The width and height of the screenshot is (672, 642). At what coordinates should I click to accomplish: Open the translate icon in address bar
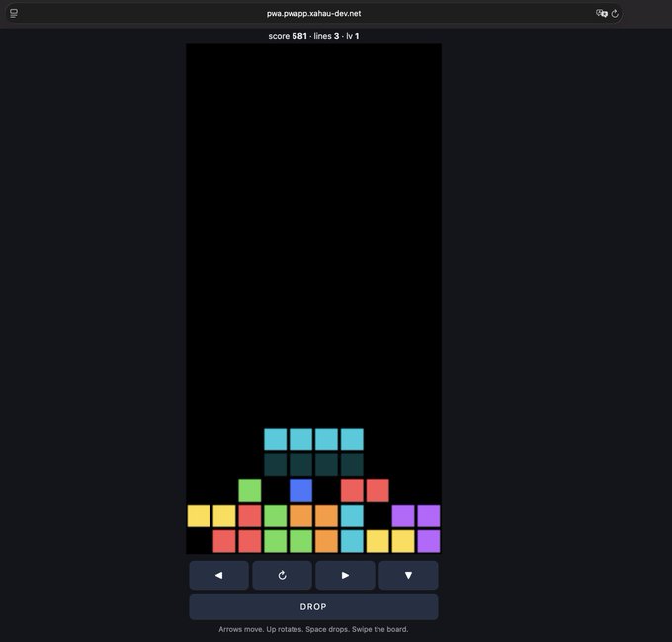coord(602,13)
